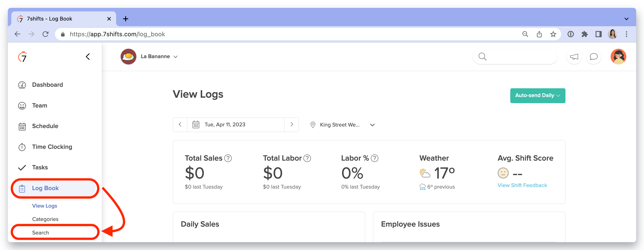The height and width of the screenshot is (250, 644).
Task: Close the 7shifts - Log Book tab
Action: [x=109, y=19]
